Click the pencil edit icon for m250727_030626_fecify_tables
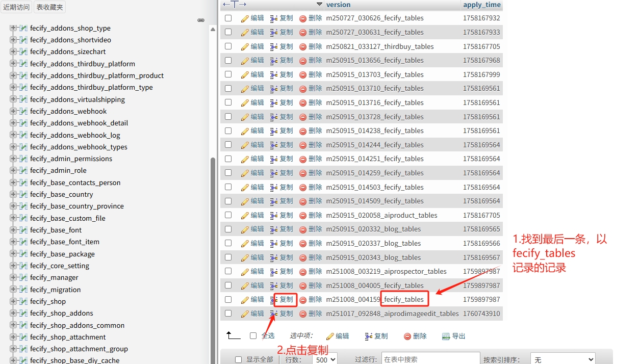The width and height of the screenshot is (639, 364). pyautogui.click(x=245, y=18)
